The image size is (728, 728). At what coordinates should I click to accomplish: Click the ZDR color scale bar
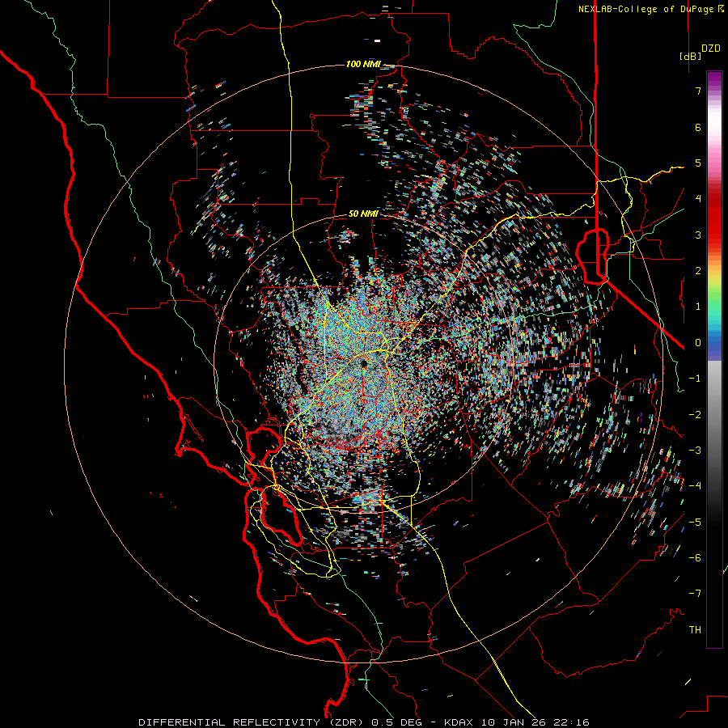point(714,359)
